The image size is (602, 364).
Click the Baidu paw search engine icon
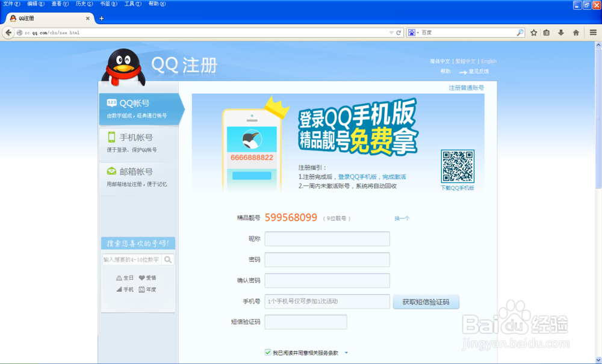412,32
